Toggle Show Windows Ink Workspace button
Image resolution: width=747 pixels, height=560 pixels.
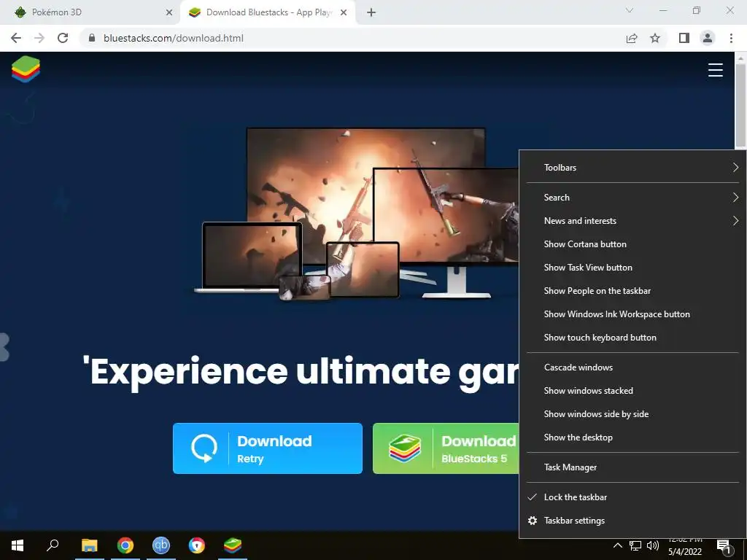click(632, 314)
